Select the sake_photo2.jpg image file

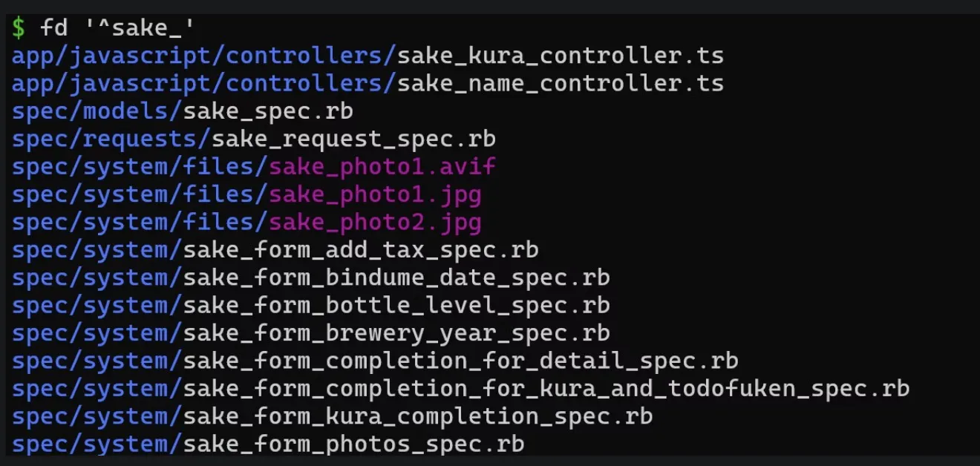[375, 222]
